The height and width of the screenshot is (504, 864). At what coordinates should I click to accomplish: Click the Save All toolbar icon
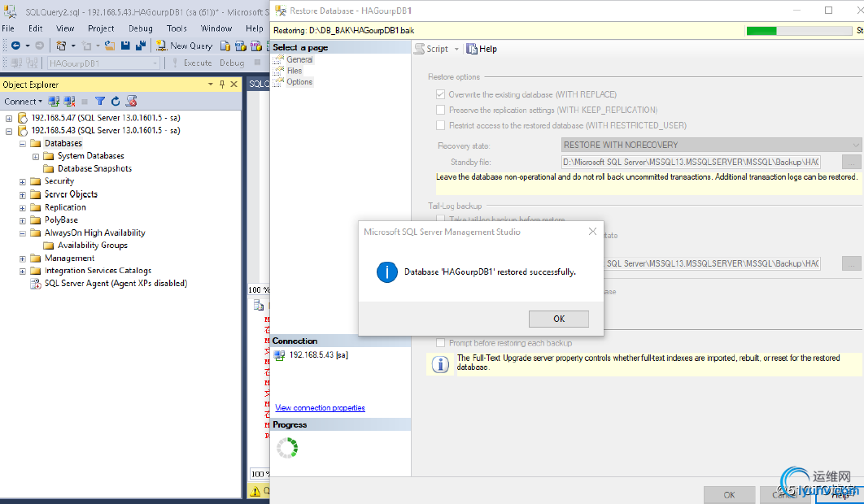[x=141, y=46]
